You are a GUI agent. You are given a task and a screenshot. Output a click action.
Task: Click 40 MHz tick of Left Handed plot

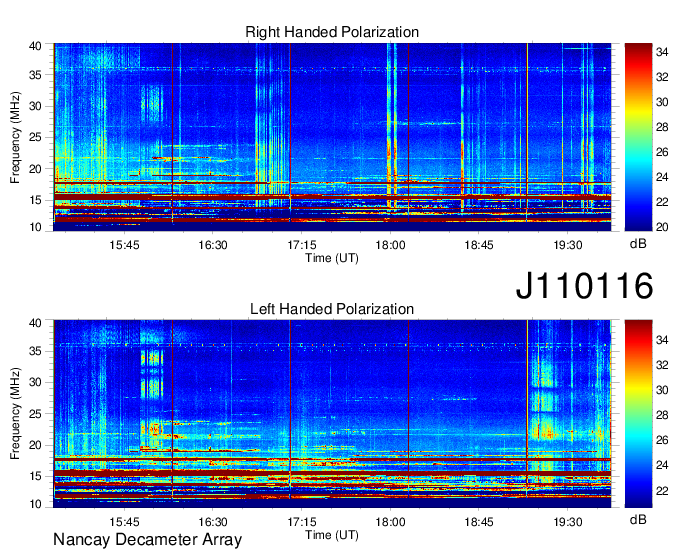click(x=35, y=323)
